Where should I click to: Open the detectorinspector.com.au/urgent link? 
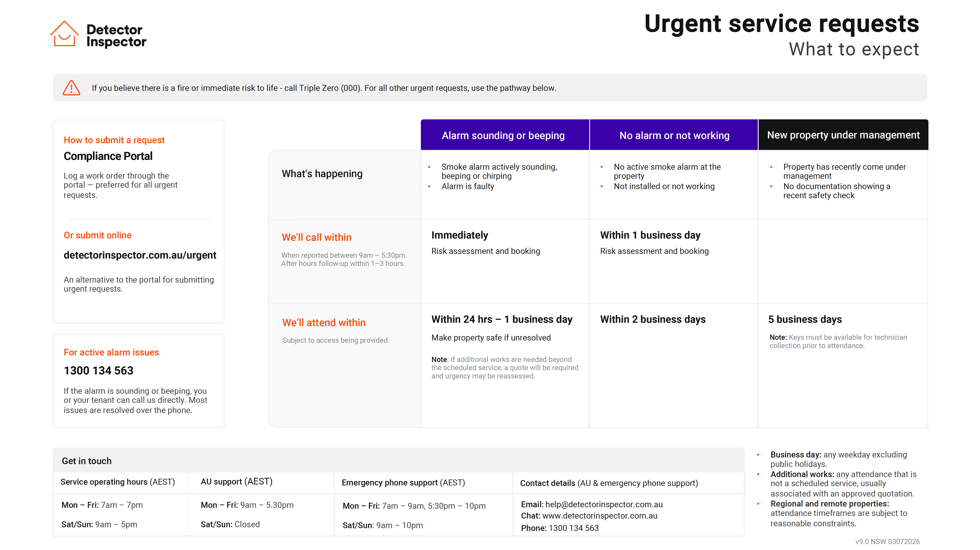(140, 255)
